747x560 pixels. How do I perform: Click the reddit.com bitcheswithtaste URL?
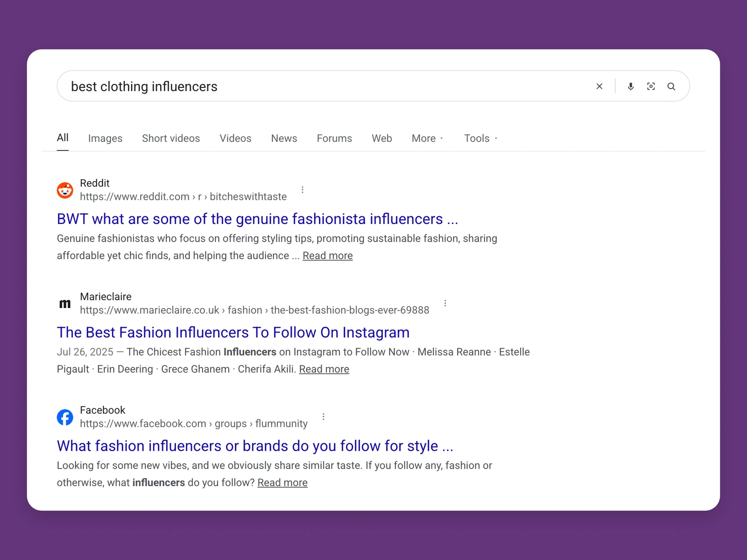[183, 196]
